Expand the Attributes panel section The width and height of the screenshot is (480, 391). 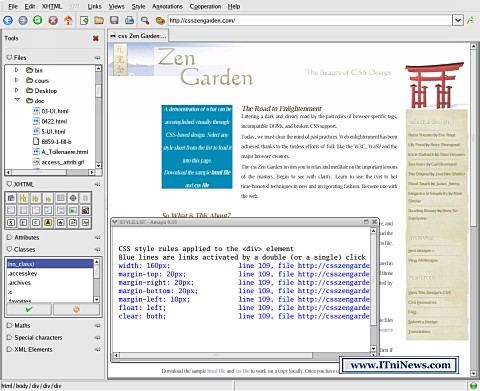click(9, 237)
